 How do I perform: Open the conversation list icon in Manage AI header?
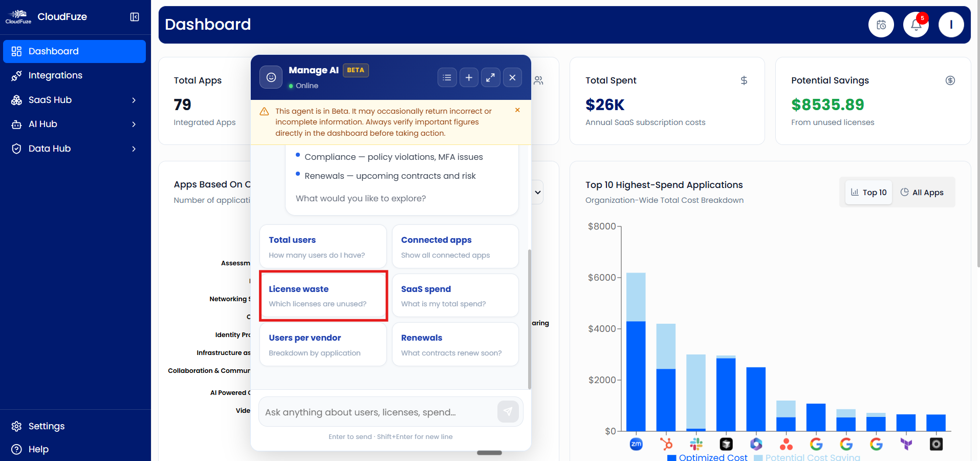coord(446,77)
